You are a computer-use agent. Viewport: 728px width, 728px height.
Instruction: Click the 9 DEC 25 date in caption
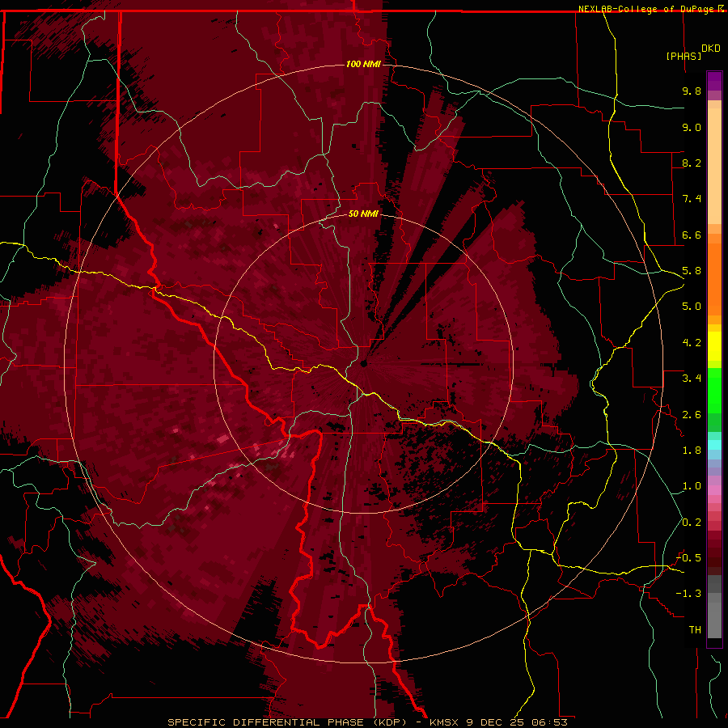click(494, 722)
